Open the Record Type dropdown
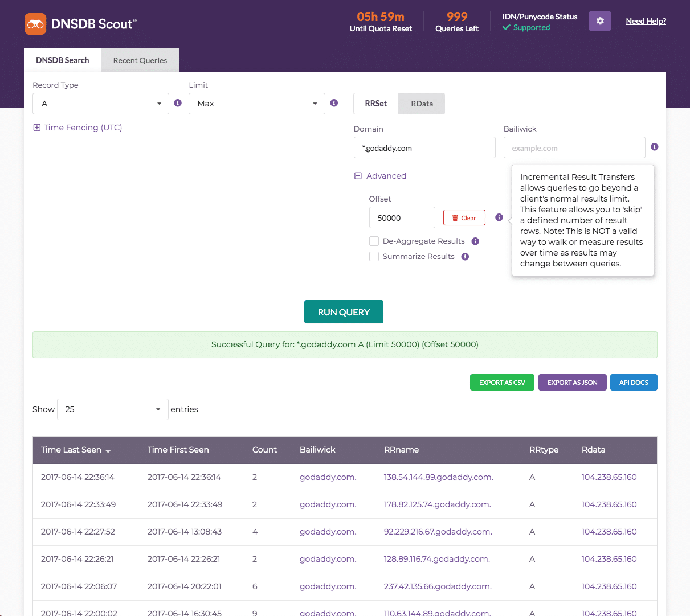690x616 pixels. [100, 103]
